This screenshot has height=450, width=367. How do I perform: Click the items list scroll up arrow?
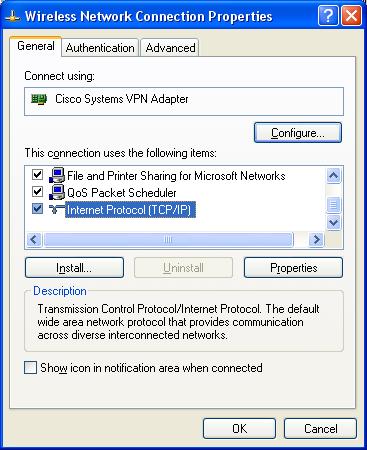334,175
